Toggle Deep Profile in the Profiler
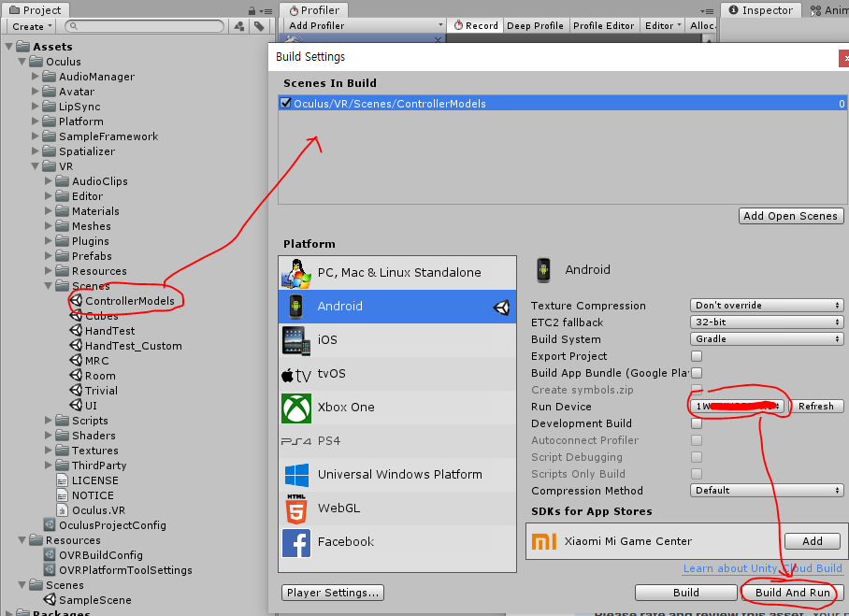Image resolution: width=849 pixels, height=616 pixels. [535, 25]
